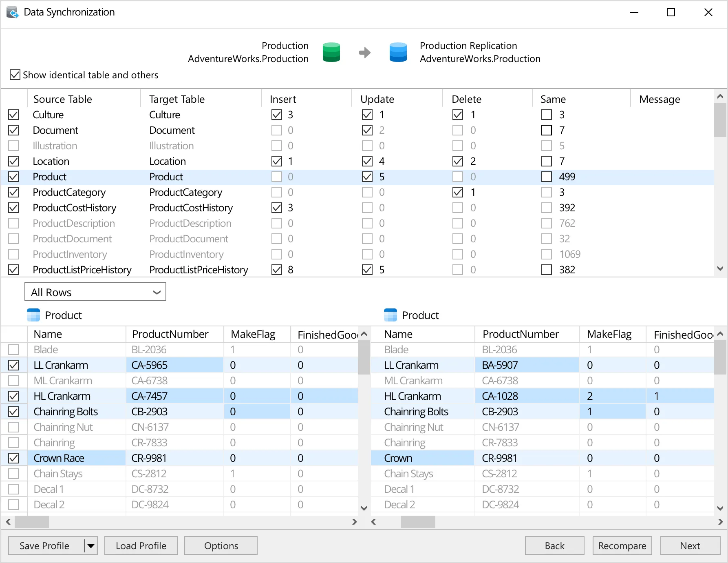Click the CA-1028 target product number cell
Screen dimensions: 728x563
[x=527, y=396]
